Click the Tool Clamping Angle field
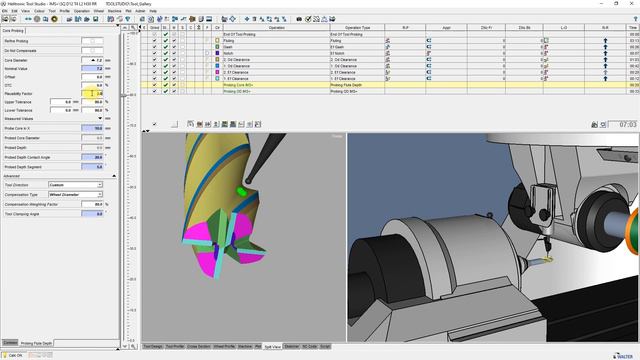Viewport: 640px width, 360px height. [92, 214]
